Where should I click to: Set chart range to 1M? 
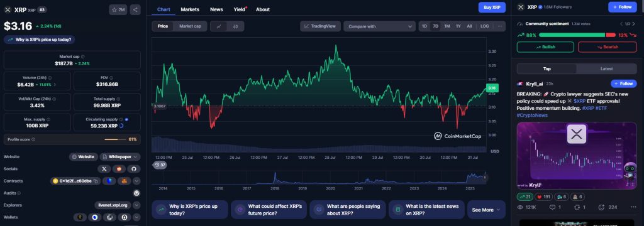[x=447, y=26]
